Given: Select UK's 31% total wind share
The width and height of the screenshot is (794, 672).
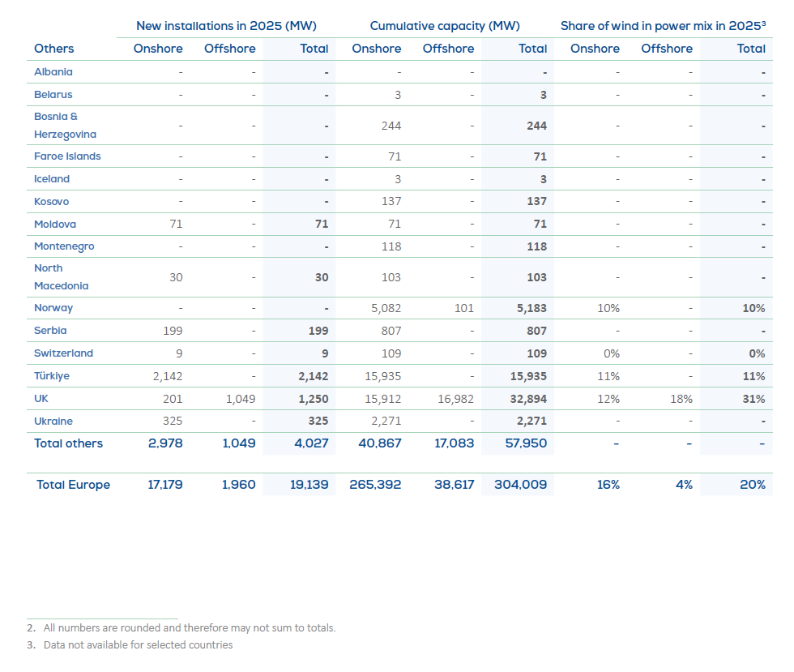Looking at the screenshot, I should point(753,399).
